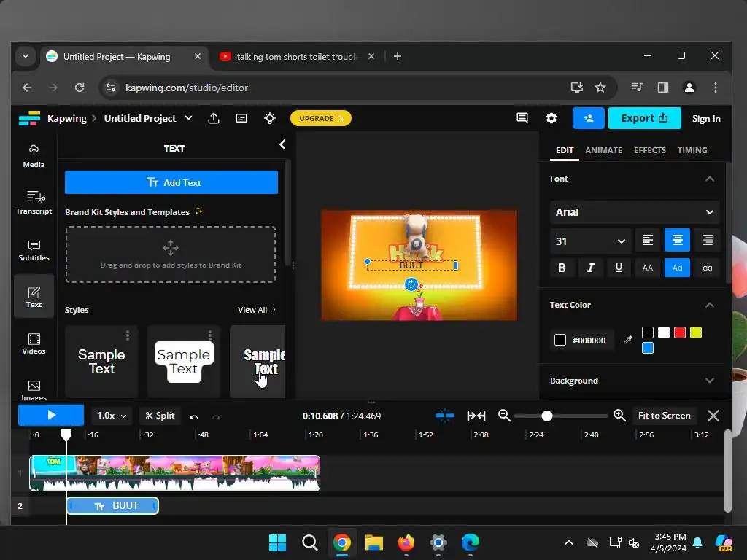Screen dimensions: 747x560
Task: Close the timeline panel with X
Action: 713,416
